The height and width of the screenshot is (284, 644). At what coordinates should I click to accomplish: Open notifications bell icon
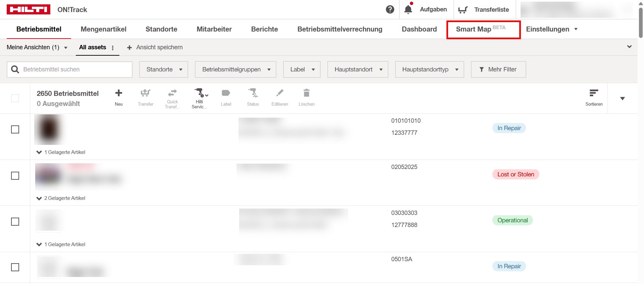[408, 9]
